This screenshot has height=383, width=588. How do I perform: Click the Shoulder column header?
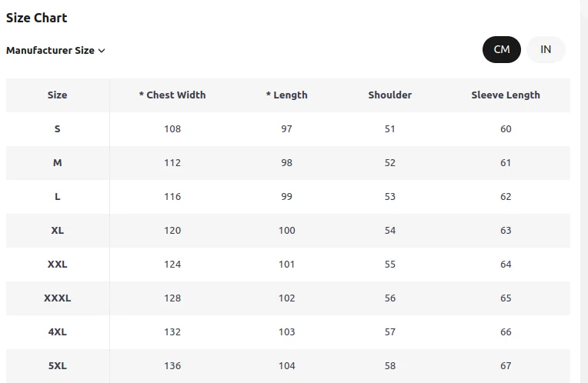390,95
